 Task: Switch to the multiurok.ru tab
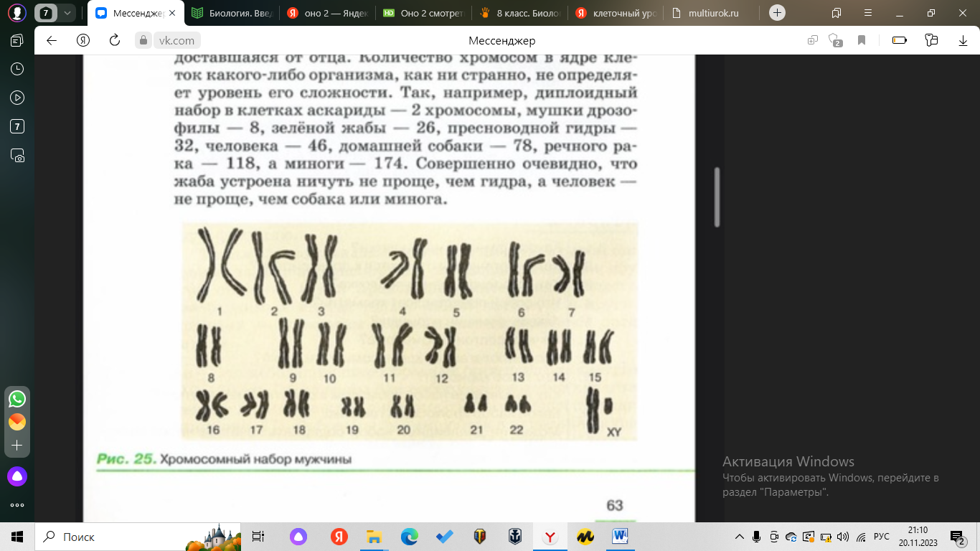[712, 13]
